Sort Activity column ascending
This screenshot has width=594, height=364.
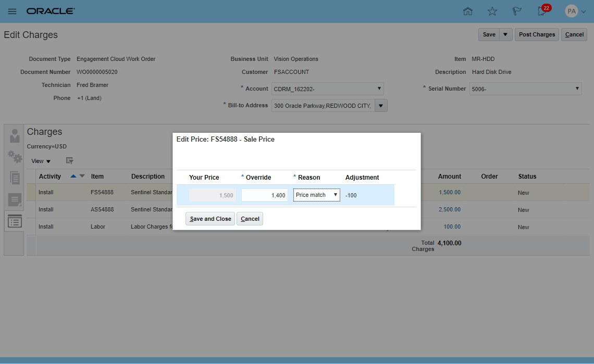click(73, 176)
